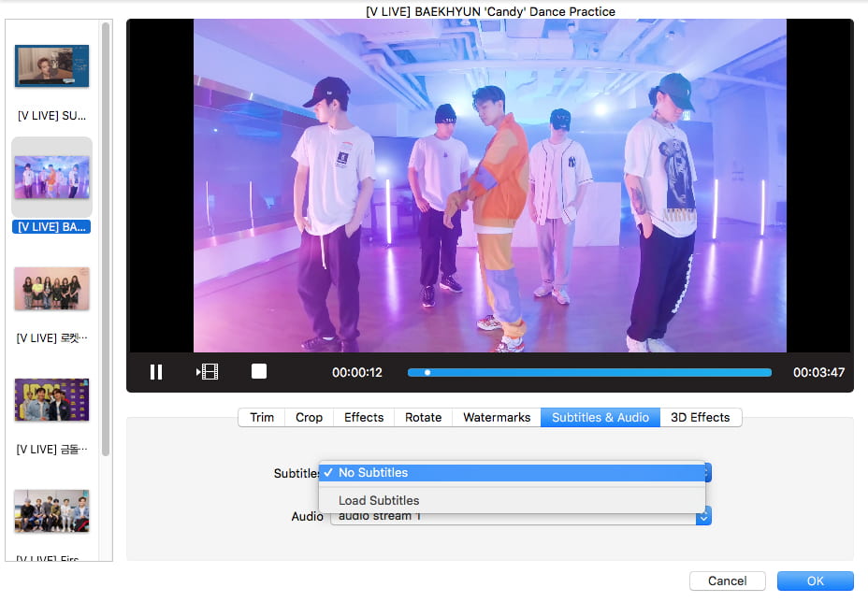Choose the No Subtitles option
The width and height of the screenshot is (868, 602).
(512, 472)
